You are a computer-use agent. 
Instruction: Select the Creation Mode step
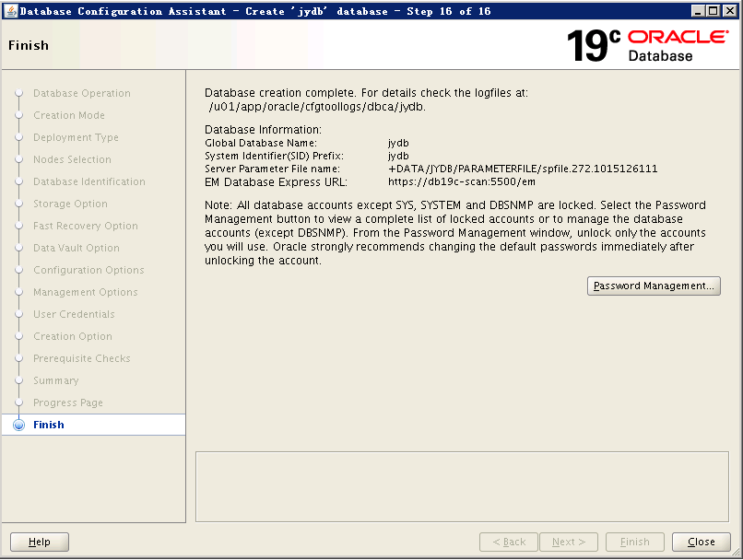(69, 115)
